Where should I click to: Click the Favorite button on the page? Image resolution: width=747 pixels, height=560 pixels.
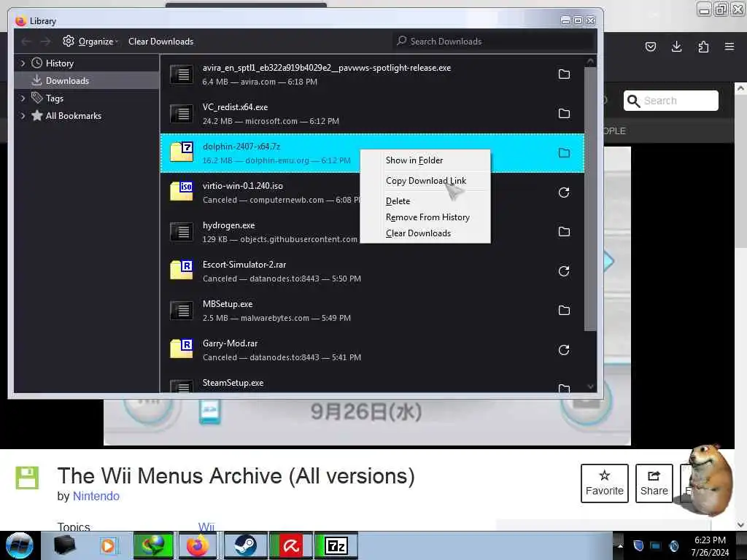[605, 483]
